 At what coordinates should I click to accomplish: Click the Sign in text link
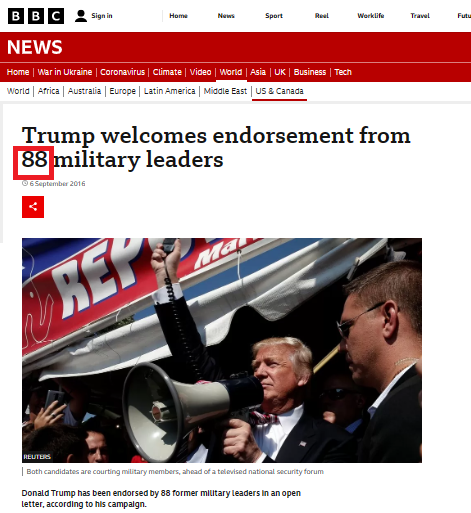[102, 16]
